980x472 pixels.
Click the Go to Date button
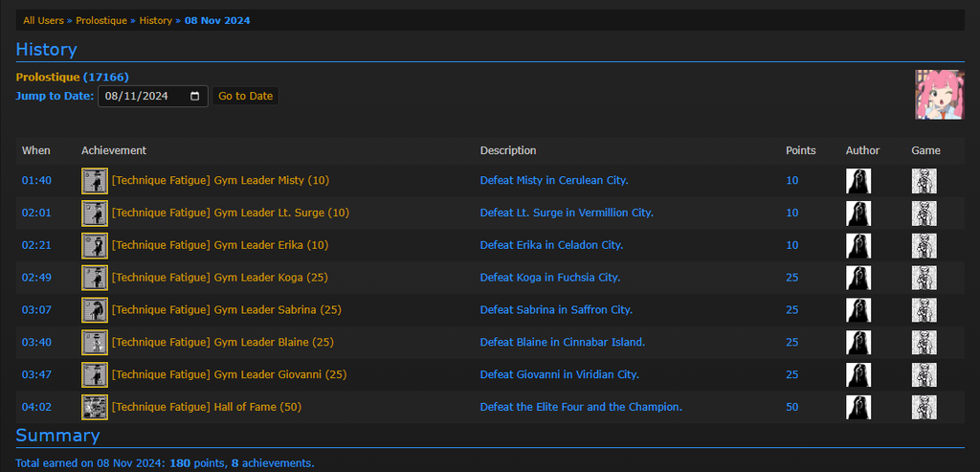click(245, 96)
